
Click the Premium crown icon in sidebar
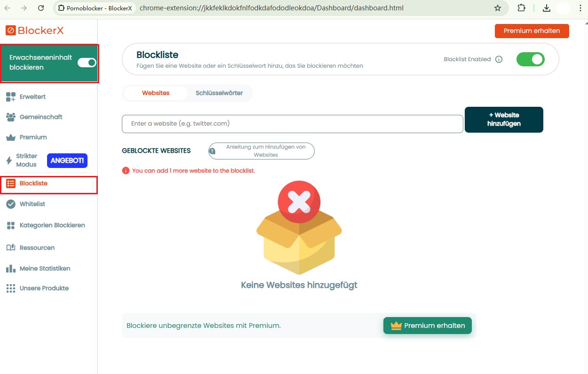11,137
